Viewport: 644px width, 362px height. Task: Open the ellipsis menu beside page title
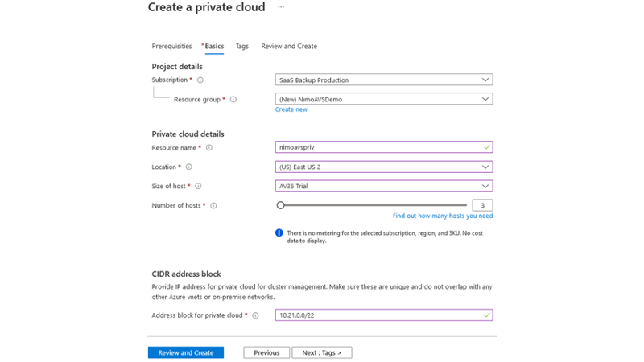pos(281,7)
